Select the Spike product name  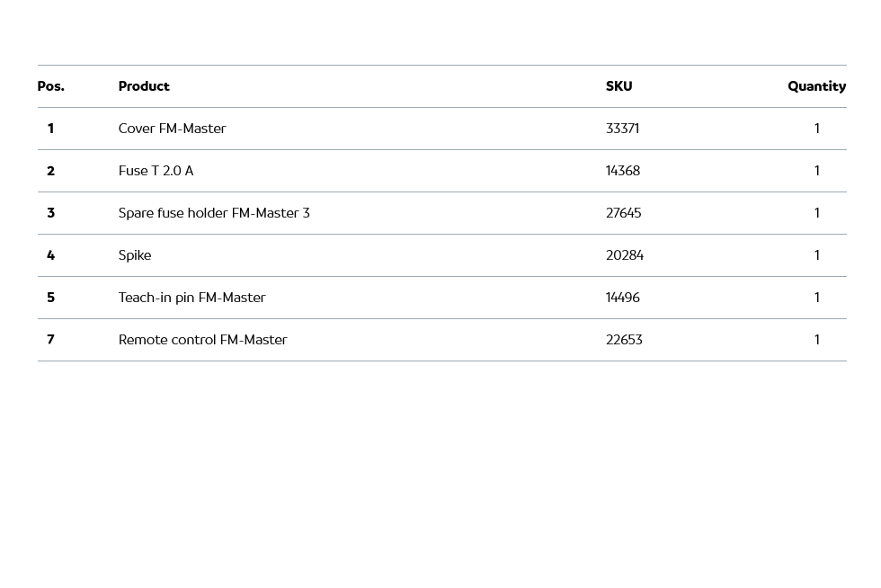point(135,255)
